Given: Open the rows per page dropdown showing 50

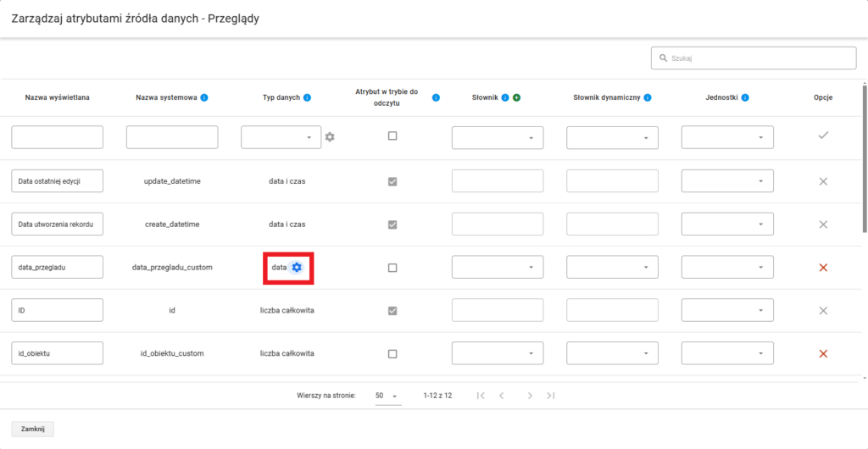Looking at the screenshot, I should pos(387,396).
